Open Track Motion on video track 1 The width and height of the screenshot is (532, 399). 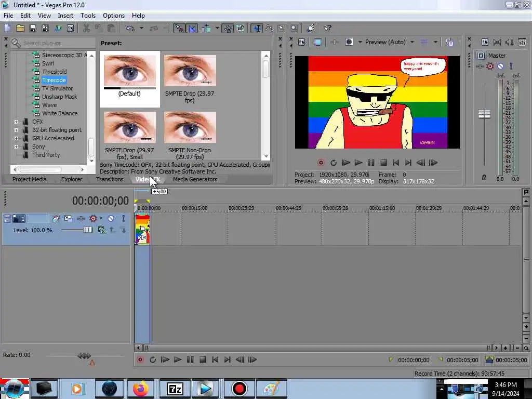pos(68,219)
